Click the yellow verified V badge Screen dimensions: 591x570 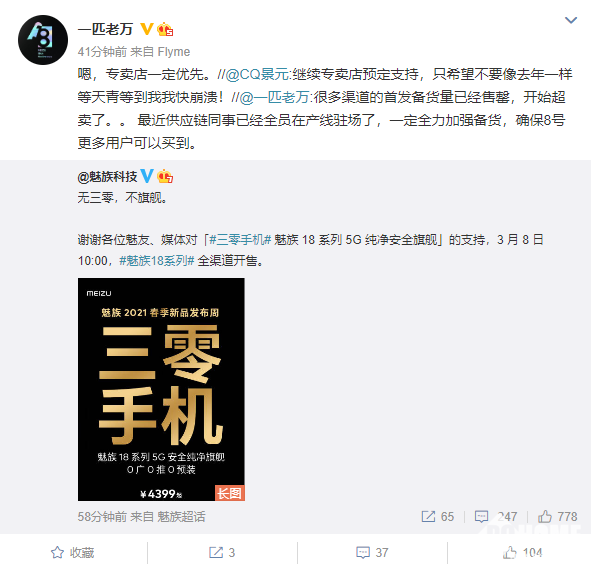[x=147, y=29]
